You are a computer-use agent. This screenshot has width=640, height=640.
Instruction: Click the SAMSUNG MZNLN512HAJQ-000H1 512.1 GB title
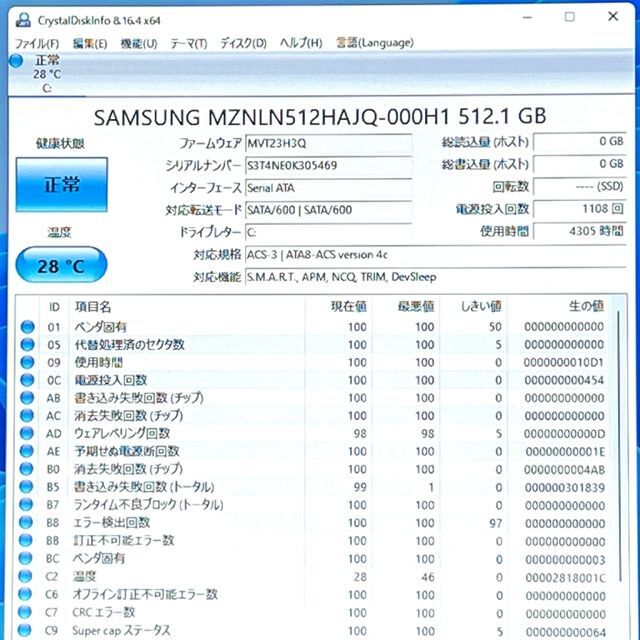point(320,117)
